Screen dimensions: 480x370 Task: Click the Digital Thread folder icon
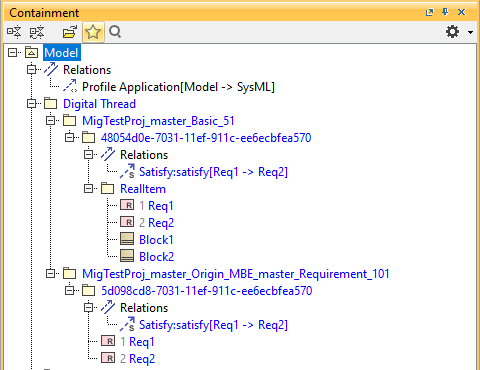coord(51,104)
